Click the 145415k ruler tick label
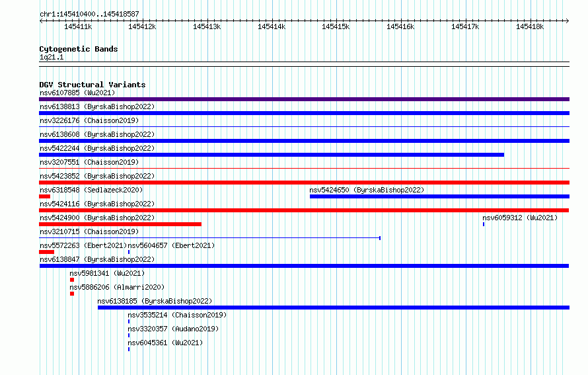 (x=336, y=26)
